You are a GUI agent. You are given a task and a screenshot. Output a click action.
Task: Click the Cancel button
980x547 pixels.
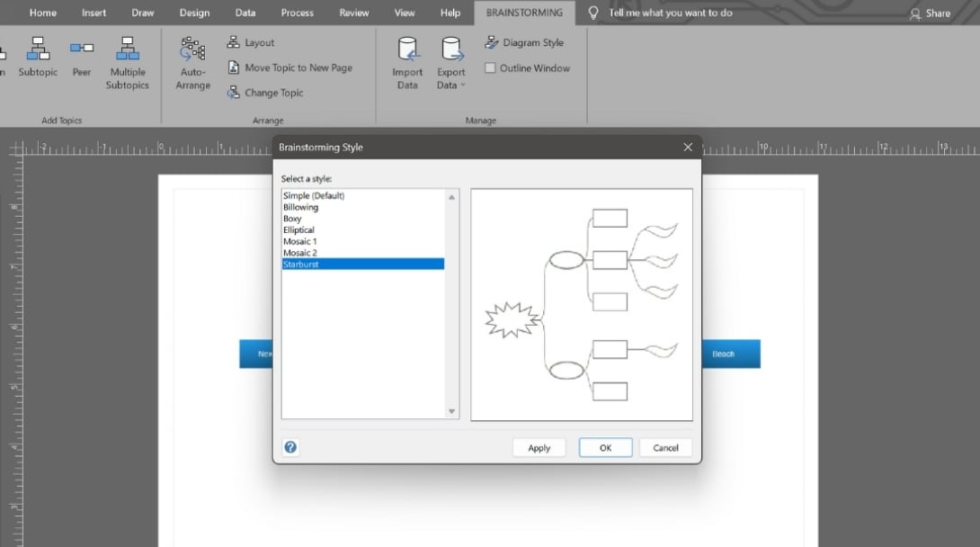point(665,448)
